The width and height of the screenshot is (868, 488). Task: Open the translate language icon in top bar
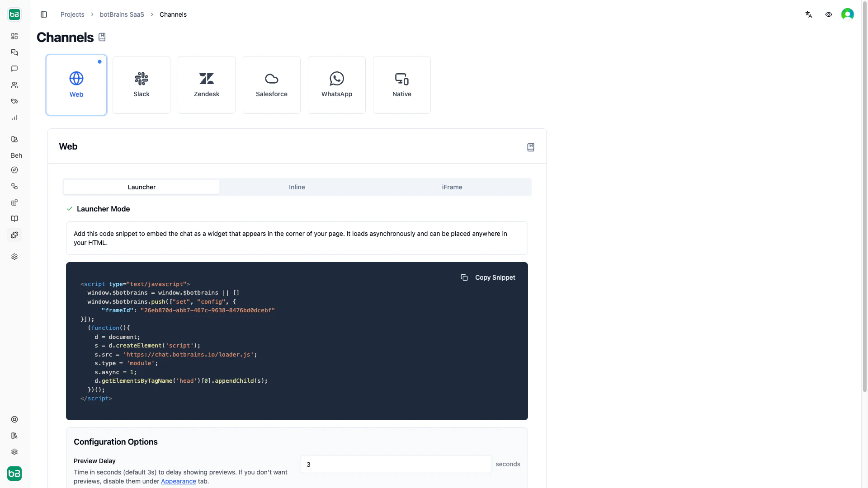[x=809, y=14]
